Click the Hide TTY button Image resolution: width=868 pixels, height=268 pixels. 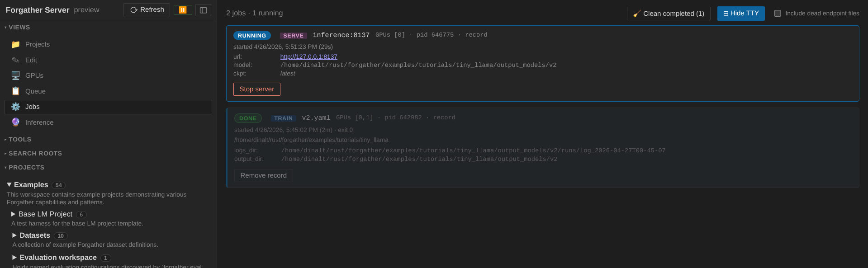[741, 14]
